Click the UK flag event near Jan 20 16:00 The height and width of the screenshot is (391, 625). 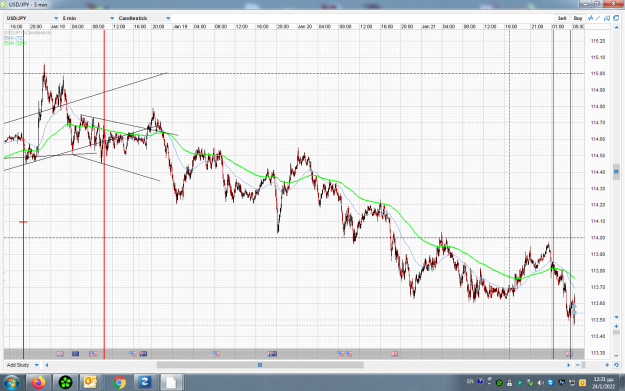(395, 354)
